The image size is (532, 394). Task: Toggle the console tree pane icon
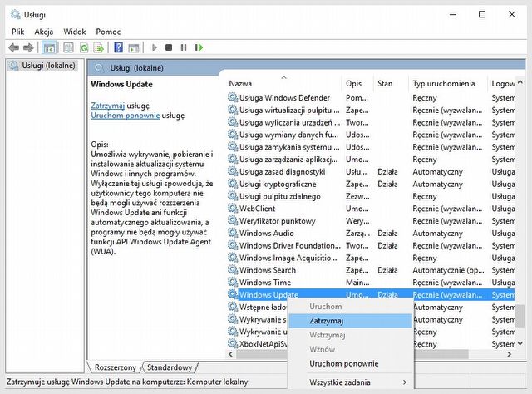coord(50,47)
